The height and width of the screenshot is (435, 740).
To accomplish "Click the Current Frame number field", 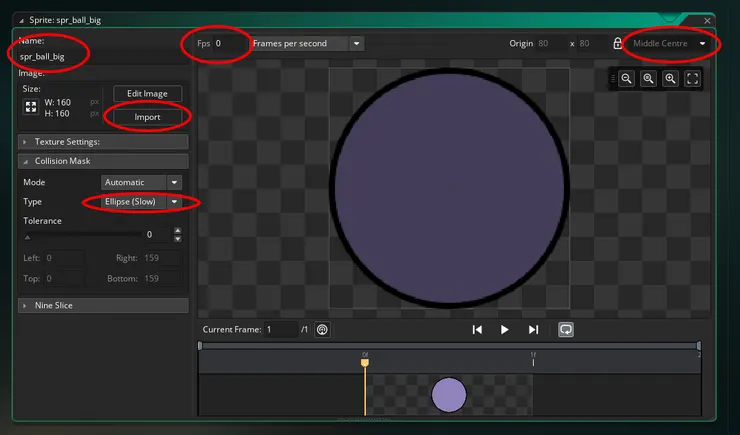I will [x=281, y=329].
